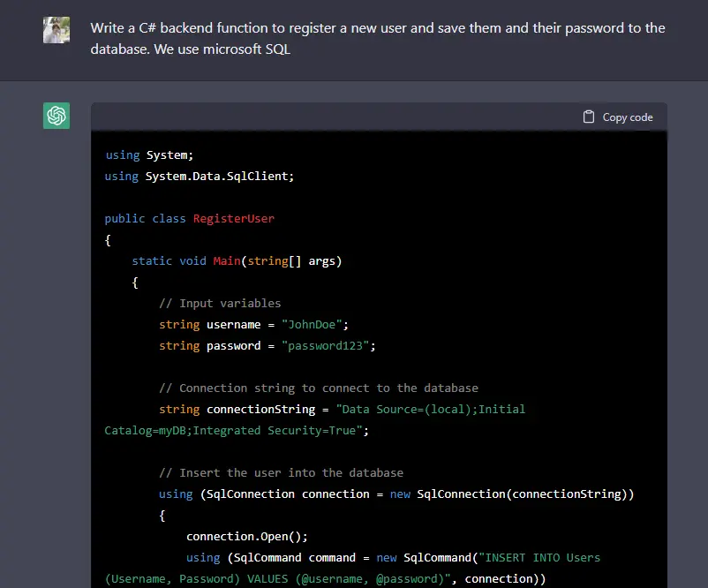Screen dimensions: 708x588
Task: Click the ChatGPT logo avatar
Action: [x=56, y=116]
